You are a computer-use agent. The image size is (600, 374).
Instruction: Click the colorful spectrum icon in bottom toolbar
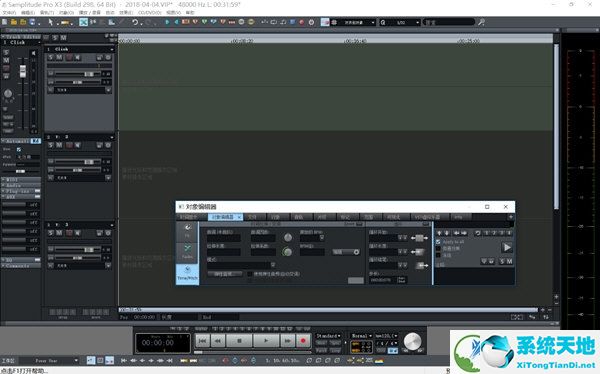click(379, 361)
